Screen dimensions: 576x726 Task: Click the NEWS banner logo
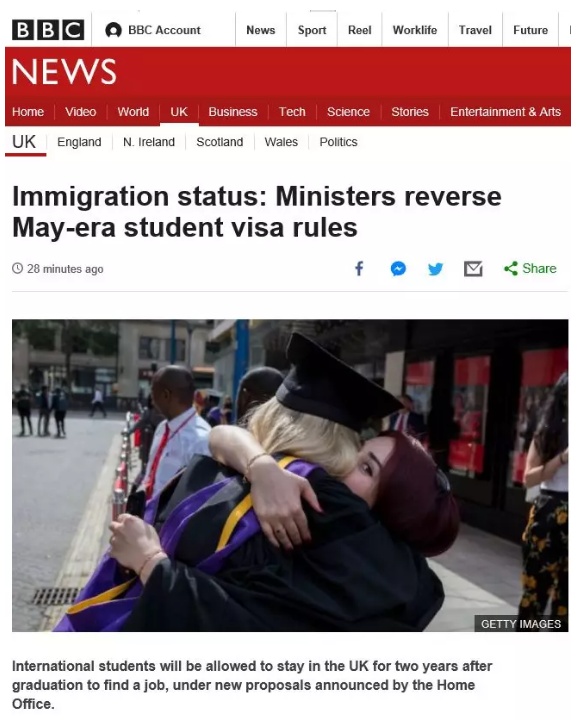click(x=64, y=72)
